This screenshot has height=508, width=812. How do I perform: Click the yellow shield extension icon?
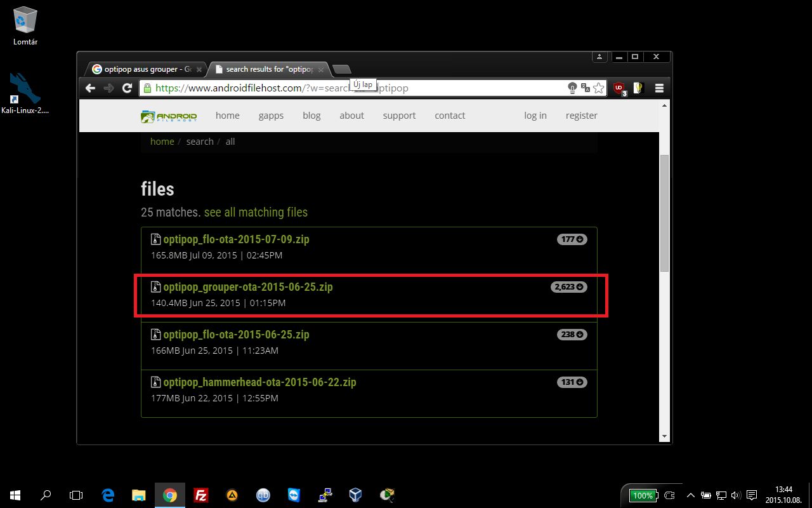click(x=638, y=88)
